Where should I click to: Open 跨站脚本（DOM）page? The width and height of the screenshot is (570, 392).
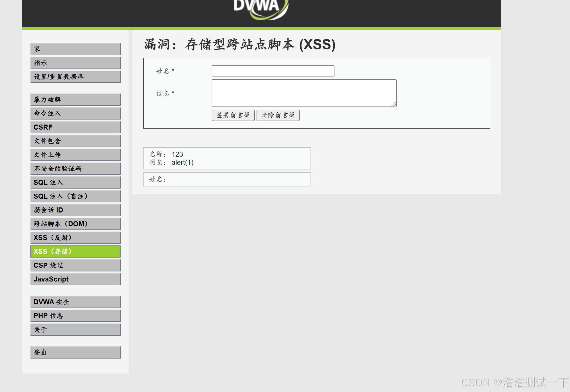coord(75,224)
